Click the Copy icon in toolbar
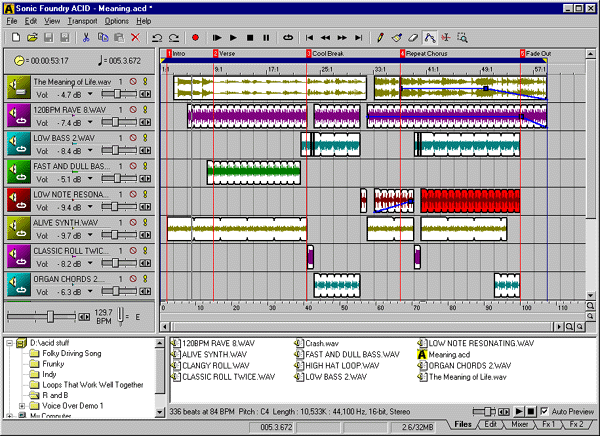600x436 pixels. (103, 38)
